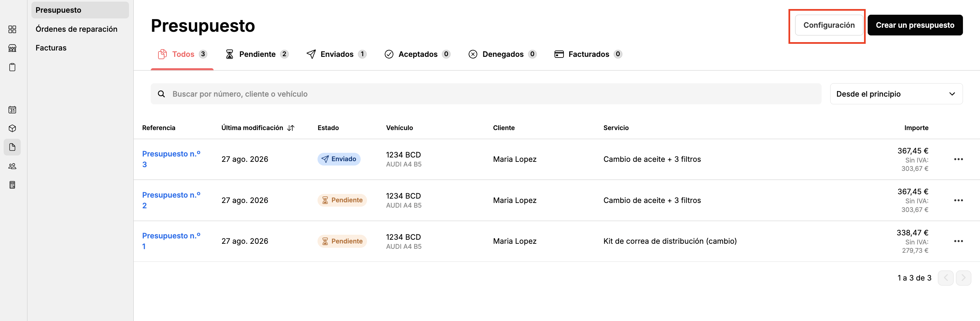Open the Presupuesto n.º 1 link
Screen dimensions: 980x321
coord(171,241)
